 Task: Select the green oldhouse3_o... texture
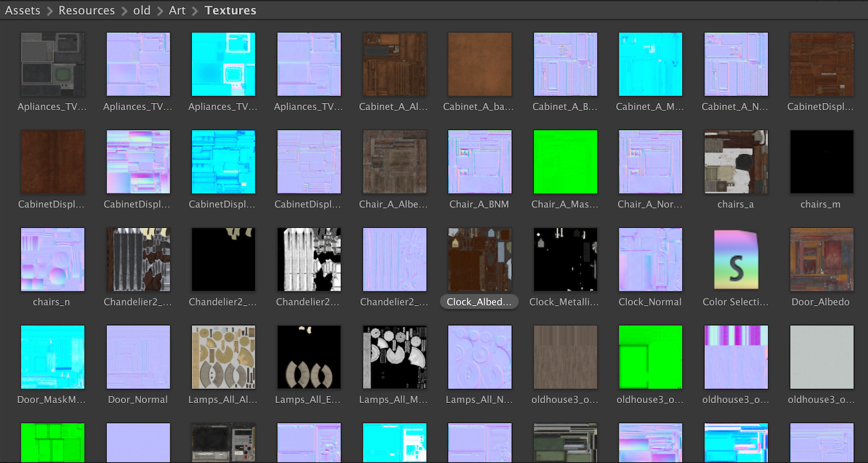(651, 357)
